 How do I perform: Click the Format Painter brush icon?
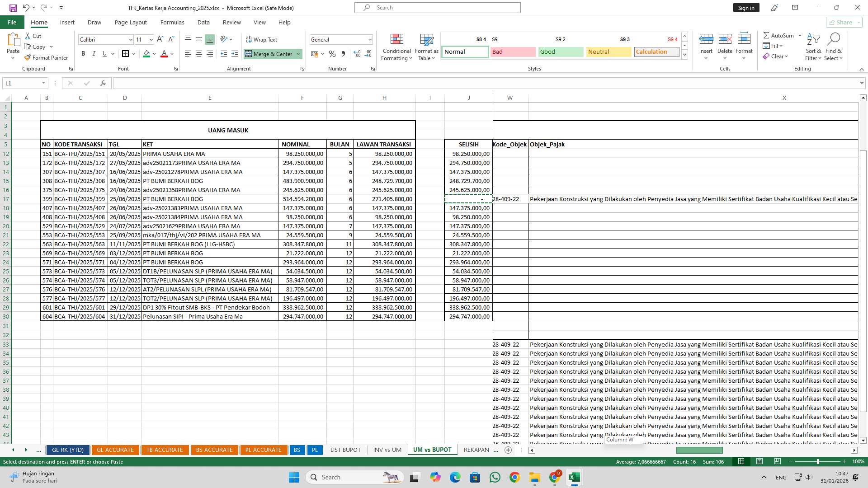[x=28, y=57]
